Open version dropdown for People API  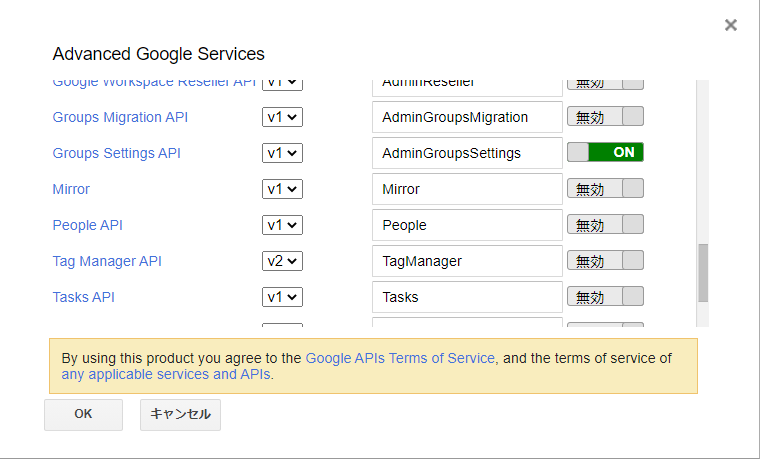tap(282, 225)
